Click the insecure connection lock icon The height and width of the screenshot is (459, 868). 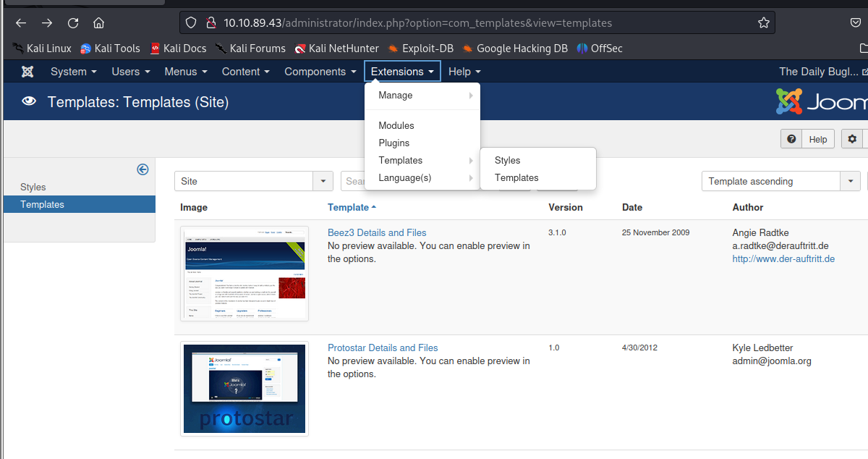pos(210,22)
